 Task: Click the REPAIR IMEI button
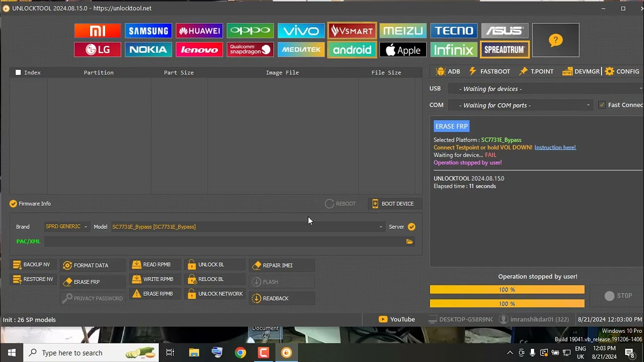pyautogui.click(x=282, y=265)
